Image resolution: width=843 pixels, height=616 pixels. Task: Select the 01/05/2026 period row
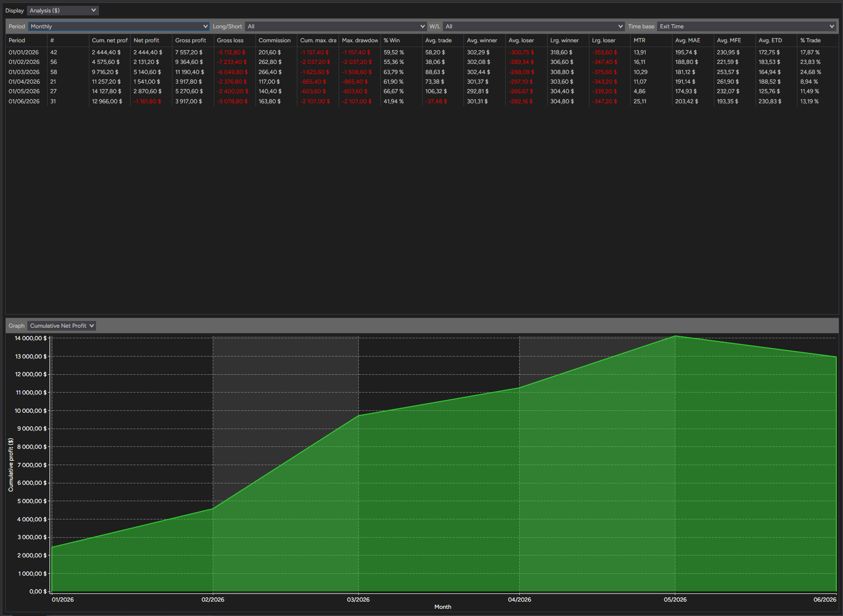pyautogui.click(x=422, y=91)
